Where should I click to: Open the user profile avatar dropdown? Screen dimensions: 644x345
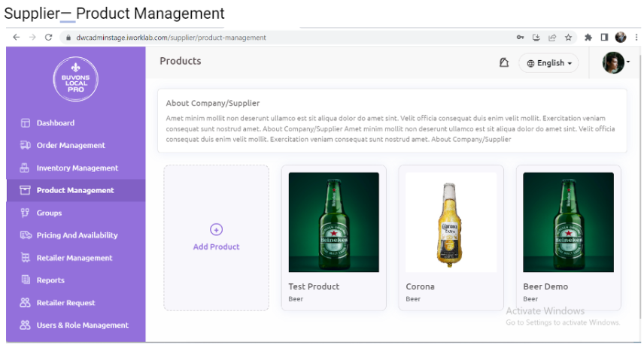click(x=615, y=63)
